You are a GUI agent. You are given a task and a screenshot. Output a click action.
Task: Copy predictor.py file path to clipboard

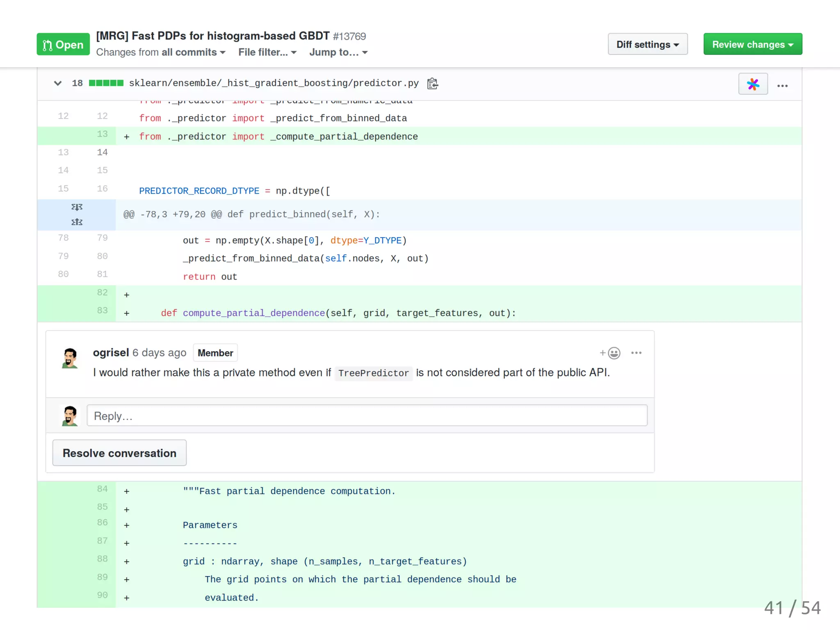(x=432, y=83)
